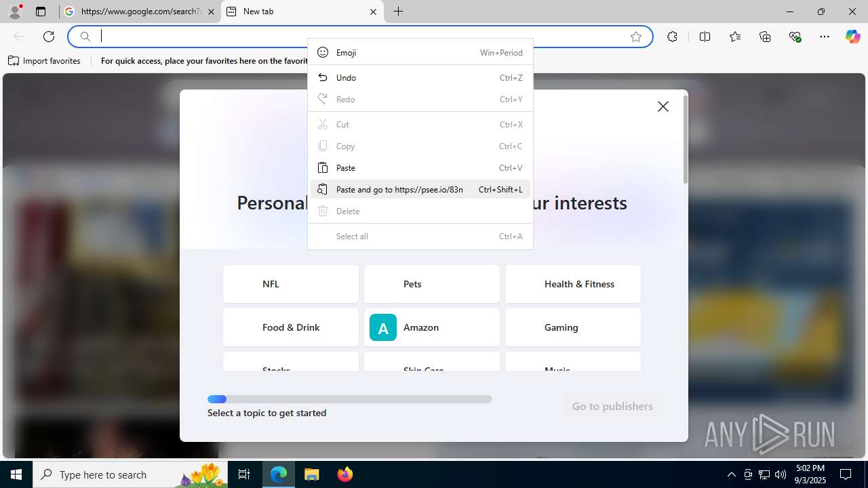
Task: Open Microsoft Edge taskbar icon
Action: (279, 474)
